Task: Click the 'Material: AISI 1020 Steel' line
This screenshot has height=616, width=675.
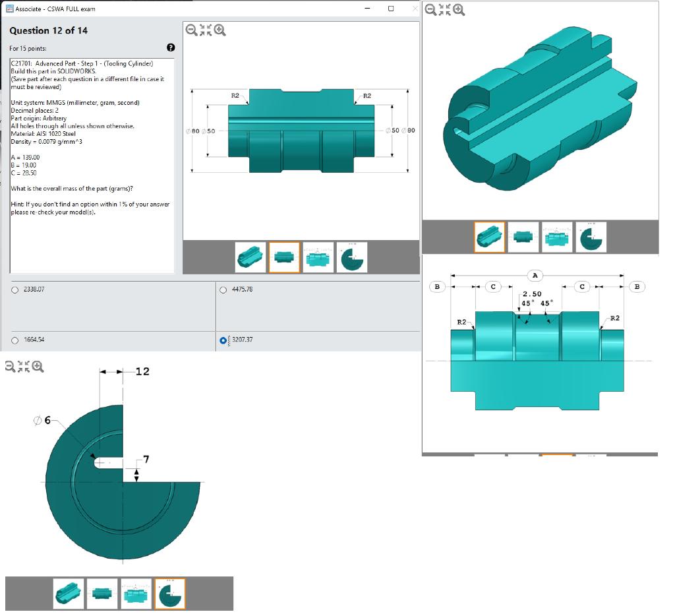Action: [x=43, y=133]
